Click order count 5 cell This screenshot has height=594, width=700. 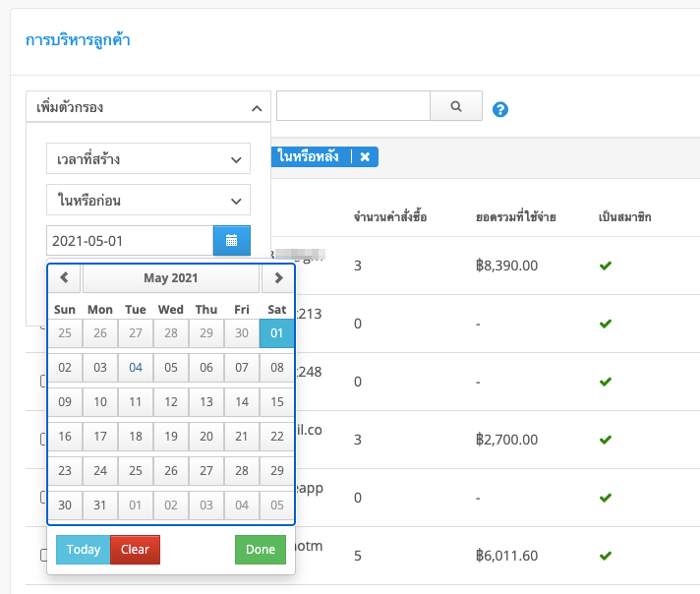pos(358,556)
